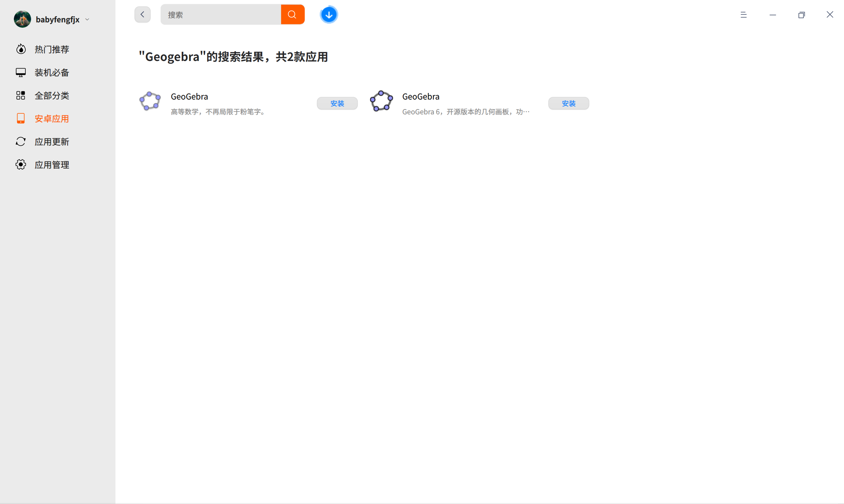Select 安卓应用 sidebar entry
Viewport: 844px width, 504px height.
[52, 119]
